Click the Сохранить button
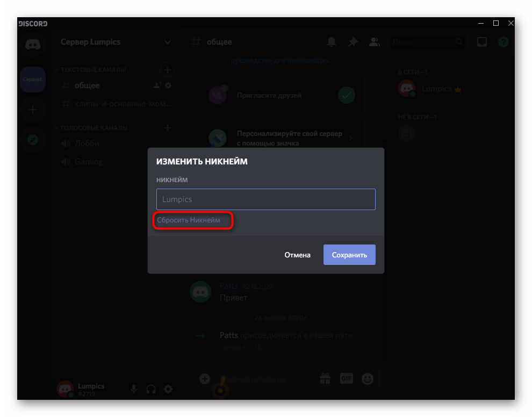532x417 pixels. coord(349,255)
